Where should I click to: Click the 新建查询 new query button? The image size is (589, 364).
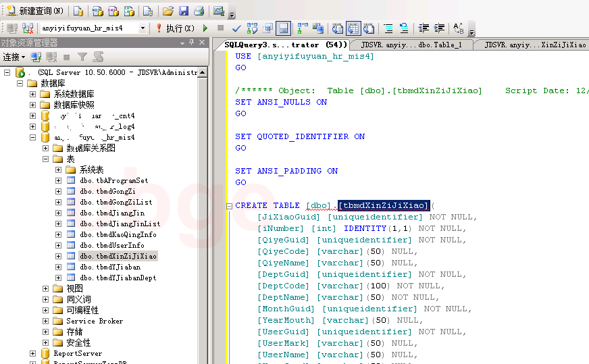click(x=35, y=11)
